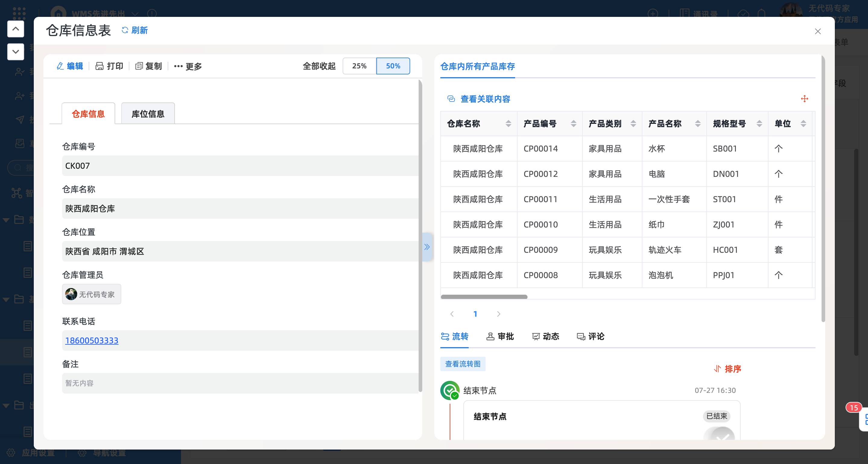Click the 打印 printer icon
Viewport: 868px width, 464px height.
[x=100, y=66]
